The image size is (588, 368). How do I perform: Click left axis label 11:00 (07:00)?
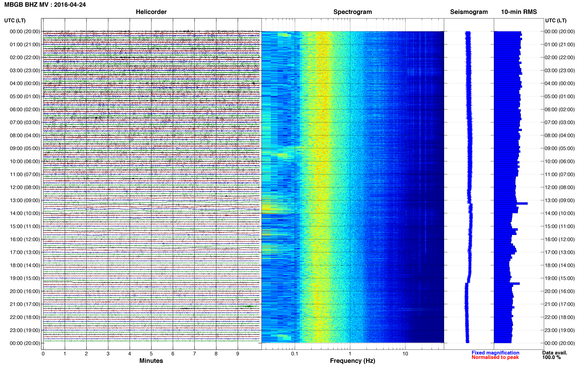25,174
